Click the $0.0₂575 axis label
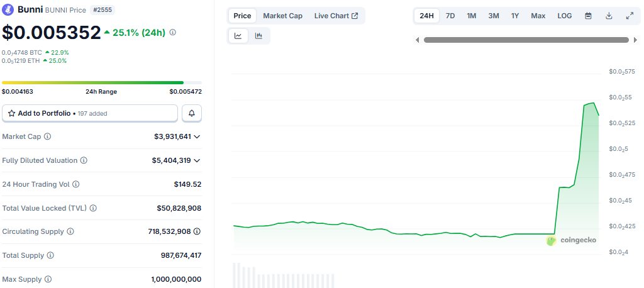The height and width of the screenshot is (288, 644). pos(623,72)
